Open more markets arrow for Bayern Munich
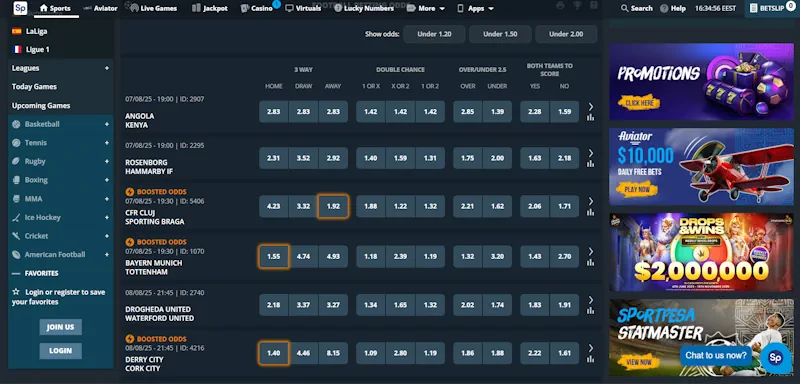 coord(591,251)
